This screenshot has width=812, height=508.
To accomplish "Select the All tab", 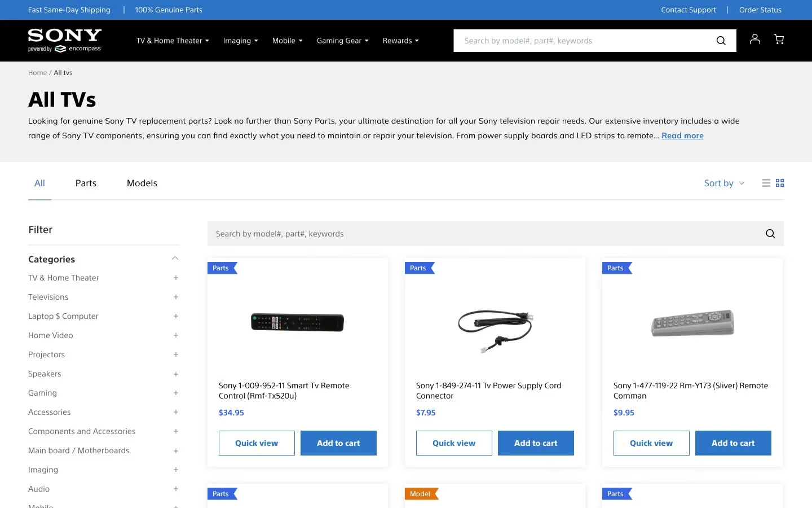I will (x=39, y=183).
